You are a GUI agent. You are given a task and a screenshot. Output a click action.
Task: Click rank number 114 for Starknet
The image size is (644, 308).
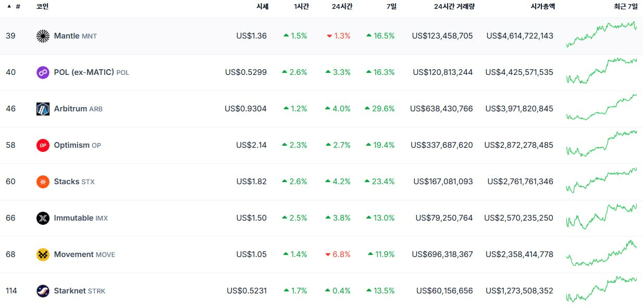click(11, 291)
